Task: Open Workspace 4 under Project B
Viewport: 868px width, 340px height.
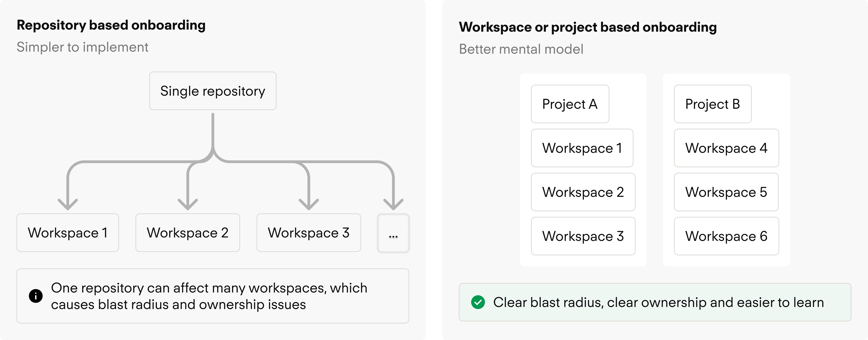Action: click(726, 148)
